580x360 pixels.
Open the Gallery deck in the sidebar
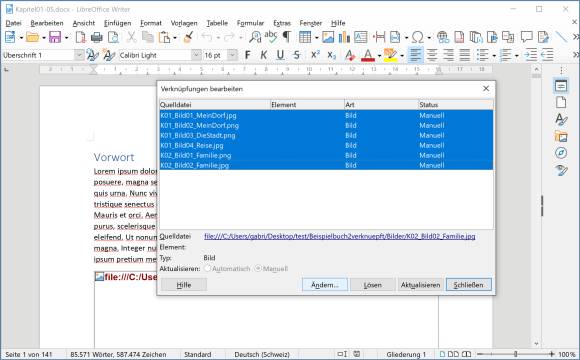click(x=561, y=136)
